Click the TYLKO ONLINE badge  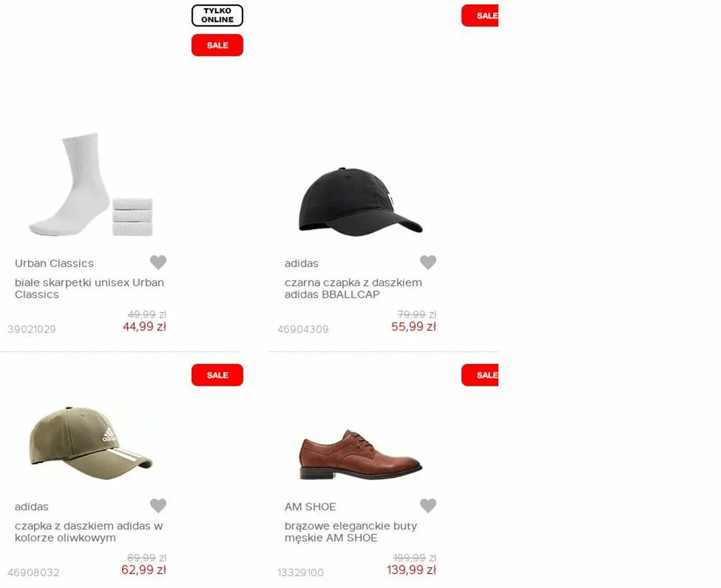217,16
